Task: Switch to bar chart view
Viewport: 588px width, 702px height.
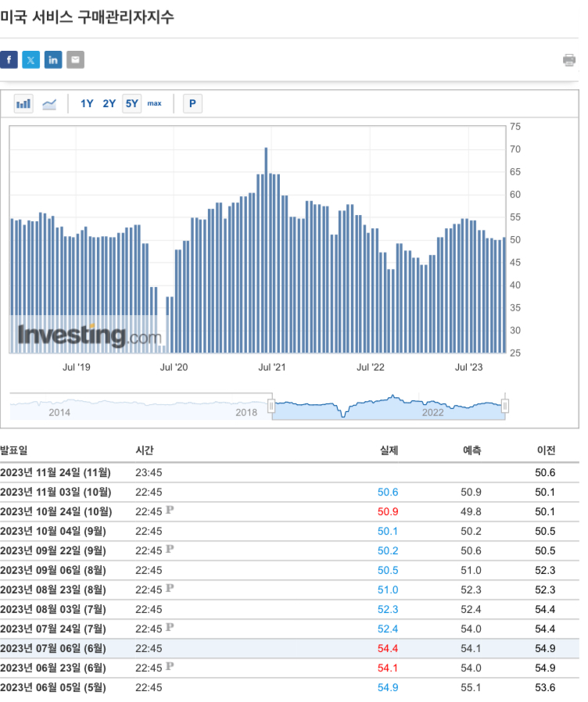Action: (23, 104)
